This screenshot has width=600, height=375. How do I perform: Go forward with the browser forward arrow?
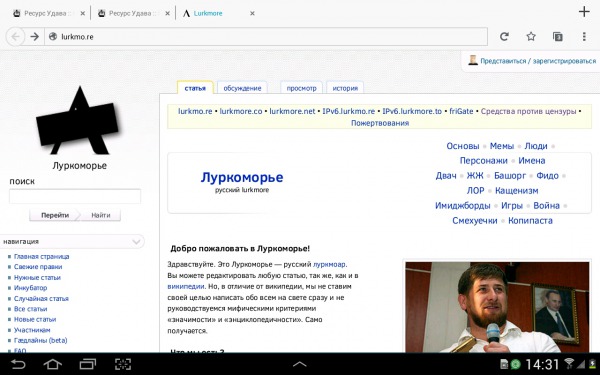click(34, 37)
